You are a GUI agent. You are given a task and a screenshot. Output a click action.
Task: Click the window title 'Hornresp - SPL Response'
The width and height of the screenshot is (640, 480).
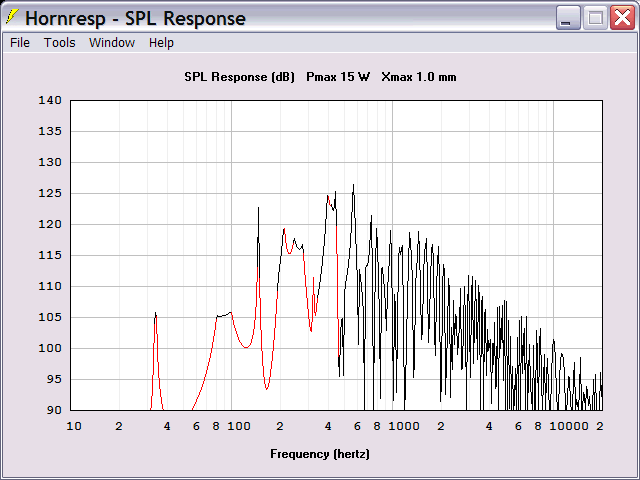pos(136,18)
